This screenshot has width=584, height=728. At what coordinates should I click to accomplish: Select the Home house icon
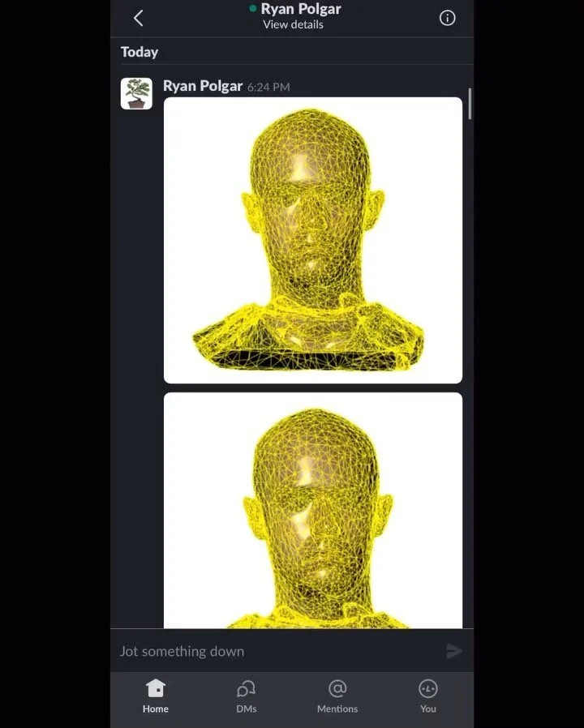[x=156, y=688]
